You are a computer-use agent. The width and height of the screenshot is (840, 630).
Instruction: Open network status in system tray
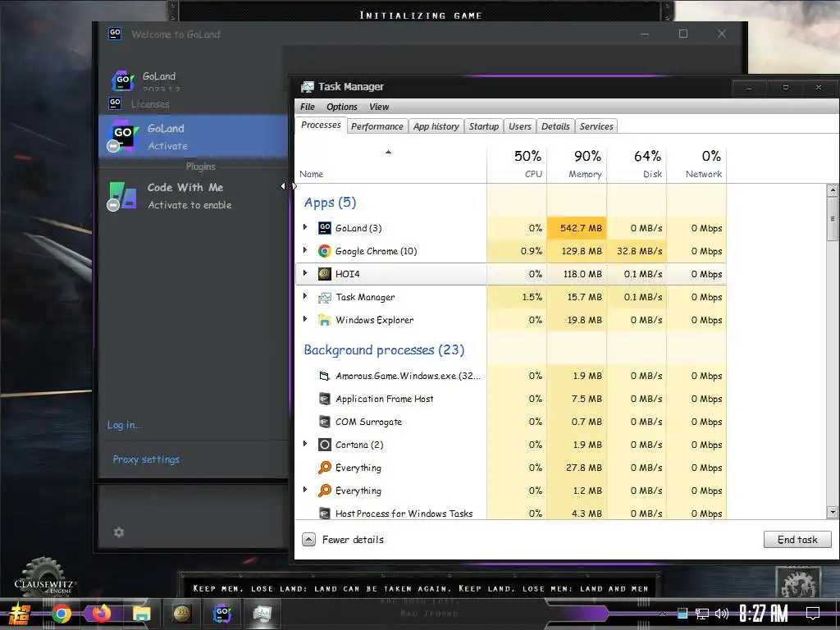pos(702,614)
